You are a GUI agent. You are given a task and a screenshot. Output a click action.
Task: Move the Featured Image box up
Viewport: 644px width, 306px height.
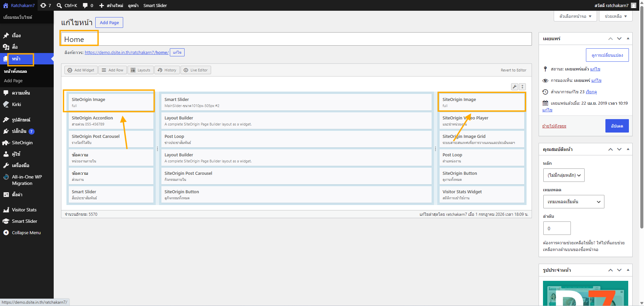[x=610, y=270]
